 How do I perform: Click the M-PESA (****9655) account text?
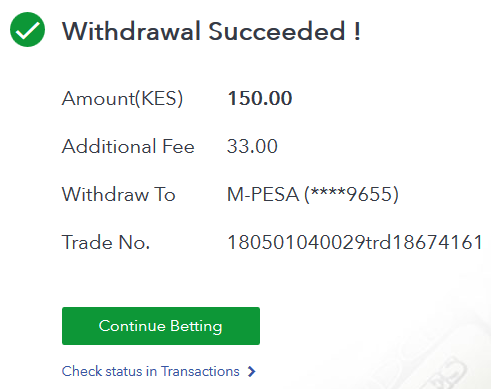tap(313, 194)
